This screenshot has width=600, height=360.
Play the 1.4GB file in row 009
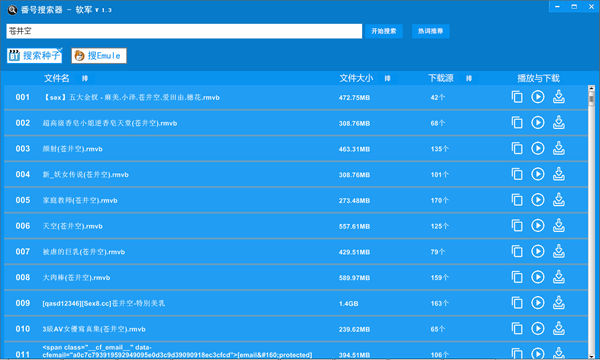coord(538,303)
